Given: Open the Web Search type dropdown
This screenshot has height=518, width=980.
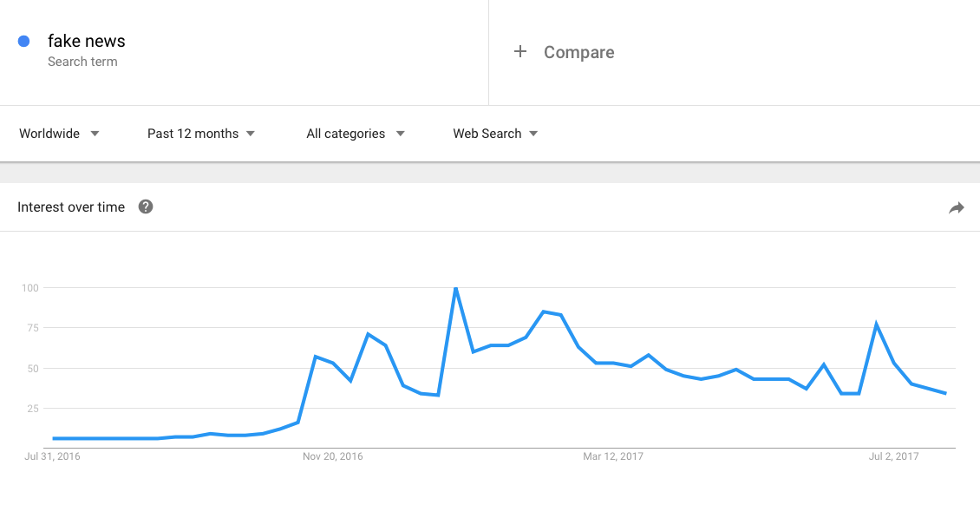Looking at the screenshot, I should tap(495, 134).
